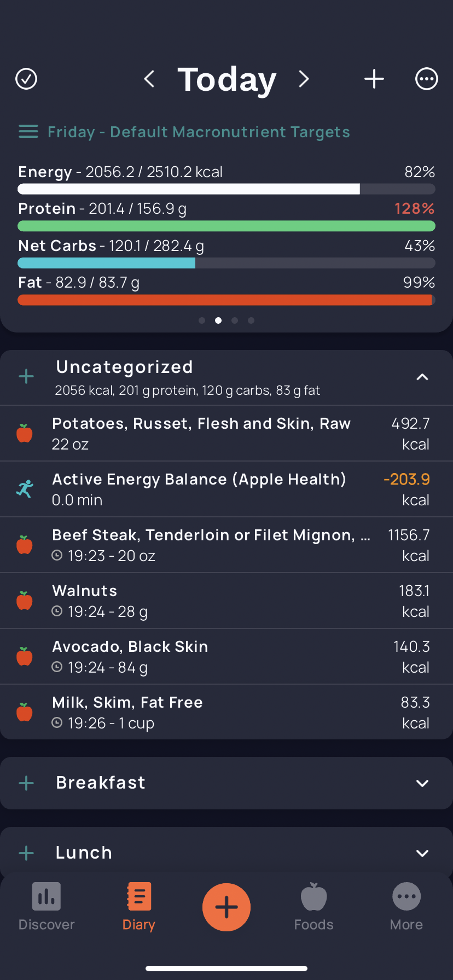
Task: Tap the orange central add button
Action: click(x=226, y=907)
